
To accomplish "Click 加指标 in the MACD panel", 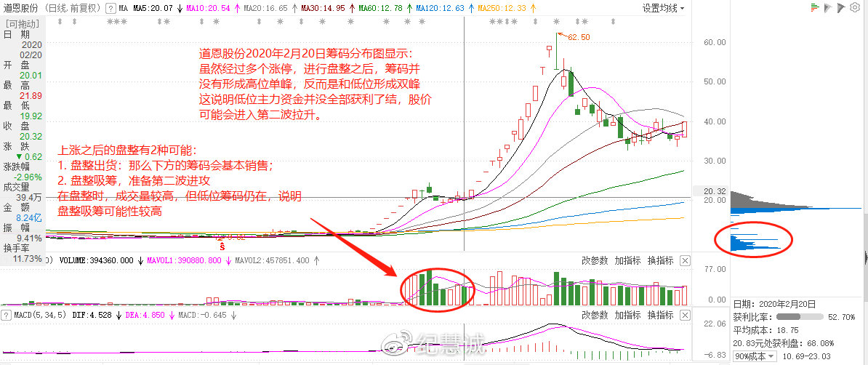I will tap(627, 316).
